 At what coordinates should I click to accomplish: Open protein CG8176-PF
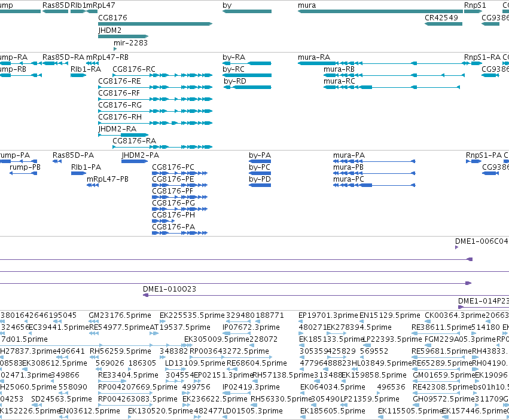pos(180,197)
